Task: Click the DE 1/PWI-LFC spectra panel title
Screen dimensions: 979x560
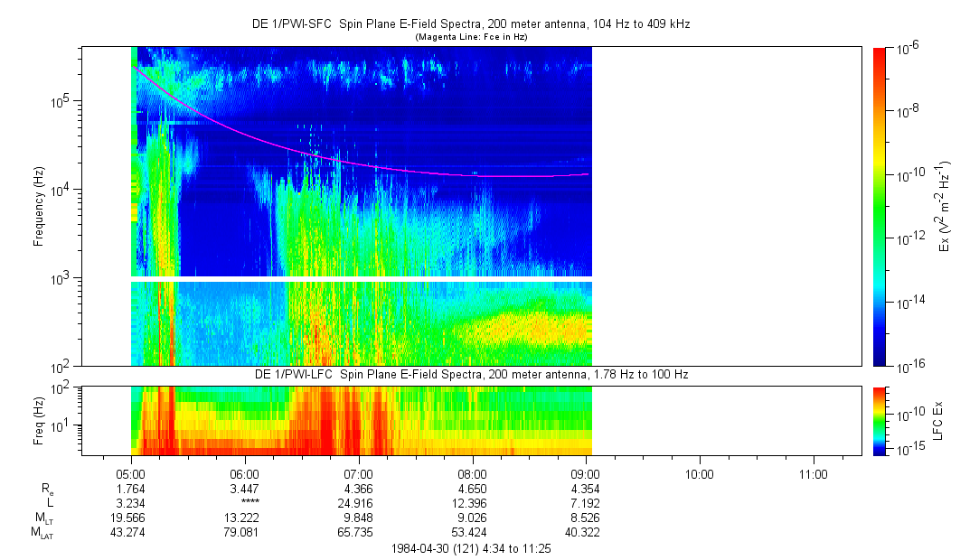Action: point(470,374)
